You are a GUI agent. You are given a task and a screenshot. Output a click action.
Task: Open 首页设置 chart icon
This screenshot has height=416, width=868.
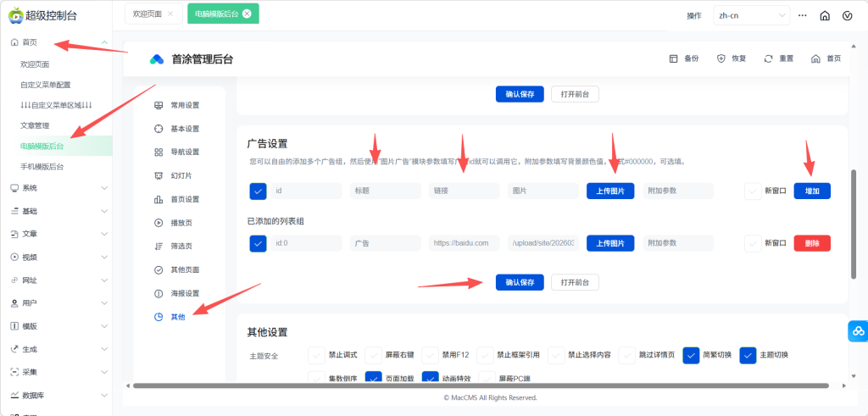point(159,199)
